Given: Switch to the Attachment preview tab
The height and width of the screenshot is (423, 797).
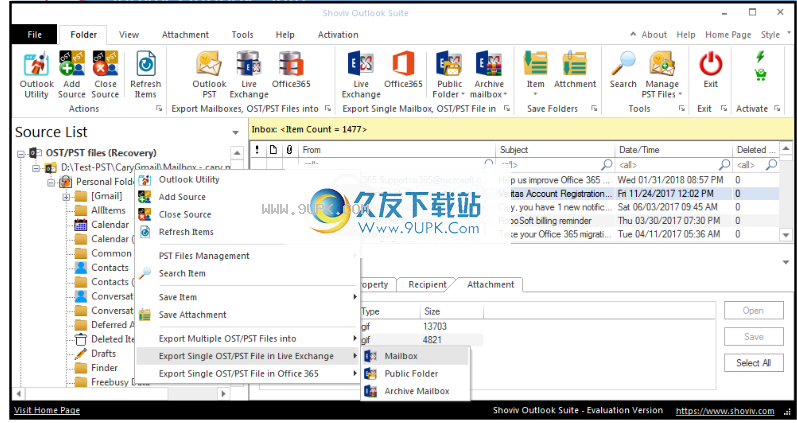Looking at the screenshot, I should coord(491,285).
